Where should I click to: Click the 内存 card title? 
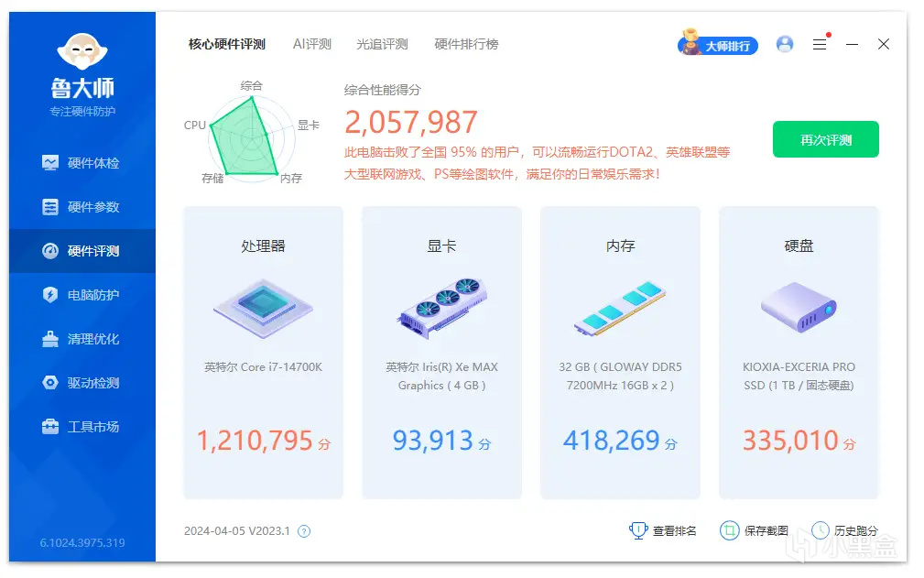pos(620,245)
